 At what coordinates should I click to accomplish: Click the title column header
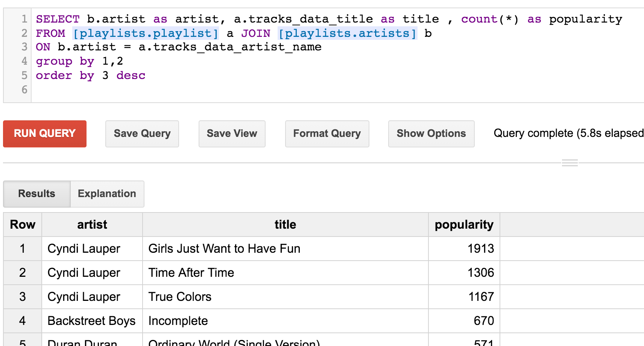pyautogui.click(x=285, y=225)
